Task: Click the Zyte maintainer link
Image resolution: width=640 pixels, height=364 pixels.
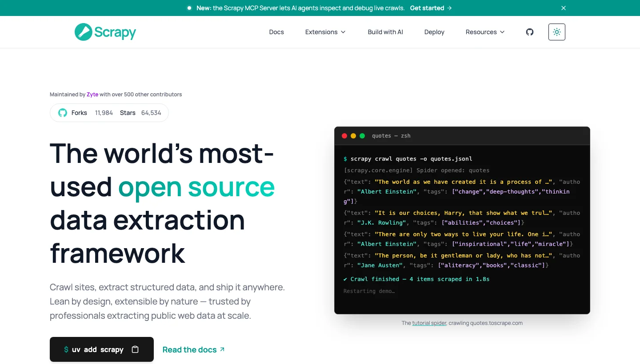Action: 92,95
